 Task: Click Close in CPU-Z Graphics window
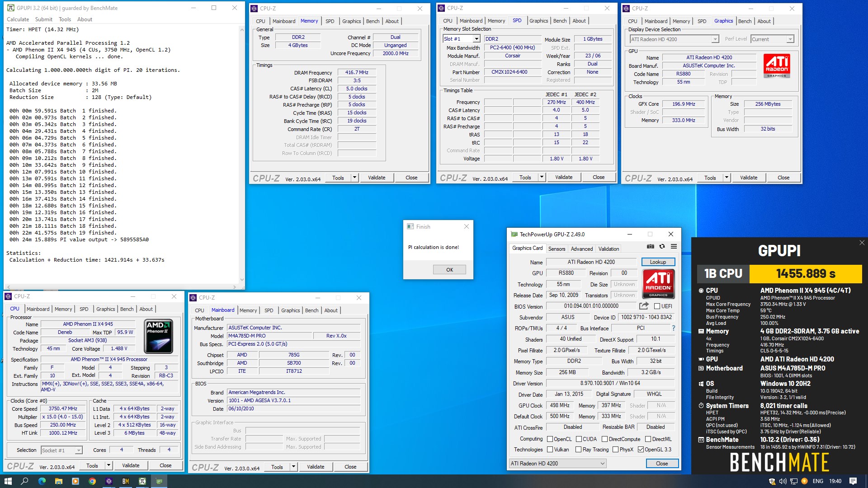click(783, 178)
